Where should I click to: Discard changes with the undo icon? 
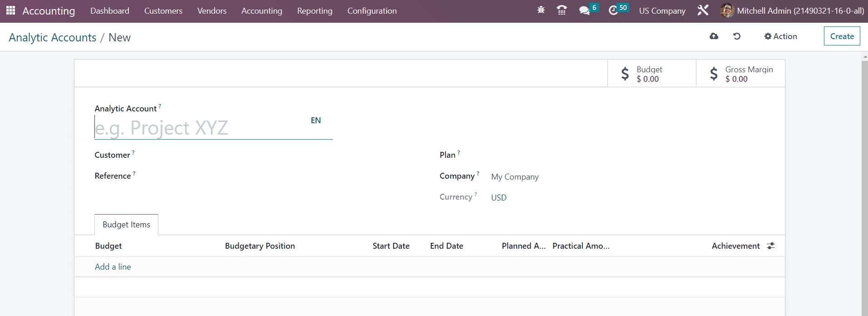coord(737,36)
